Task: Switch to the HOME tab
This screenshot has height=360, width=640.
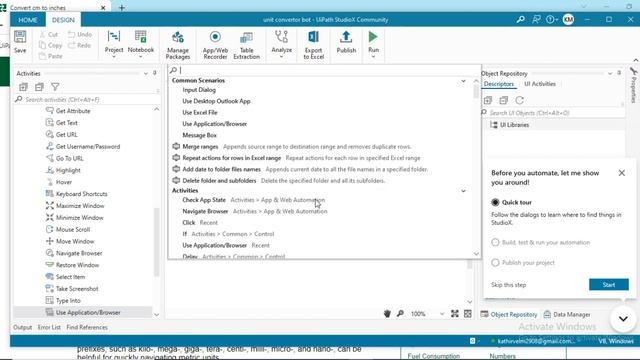Action: (x=28, y=20)
